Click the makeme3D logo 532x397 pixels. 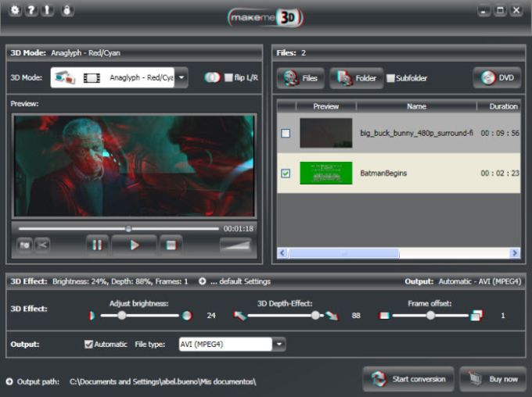tap(265, 17)
